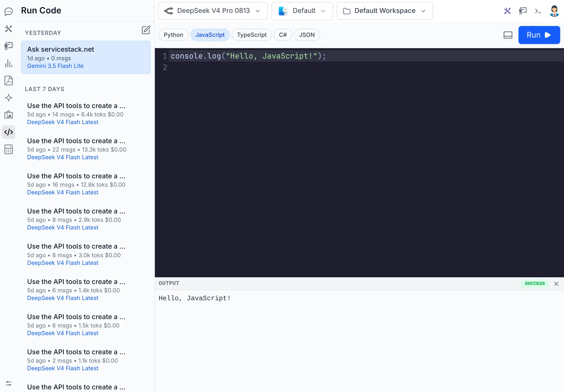Click DeepSeek V4 Flash Latest link under 14 msgs chat
Image resolution: width=564 pixels, height=392 pixels.
[x=63, y=122]
